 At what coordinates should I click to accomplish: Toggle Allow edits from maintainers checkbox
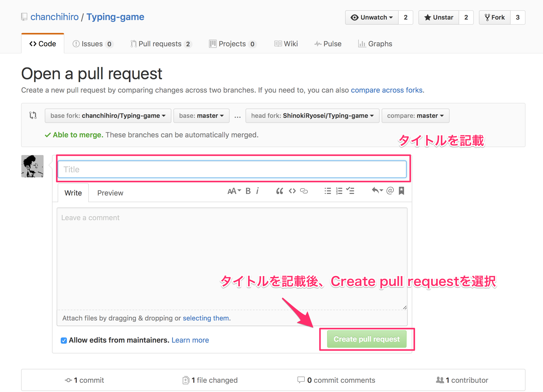tap(64, 340)
